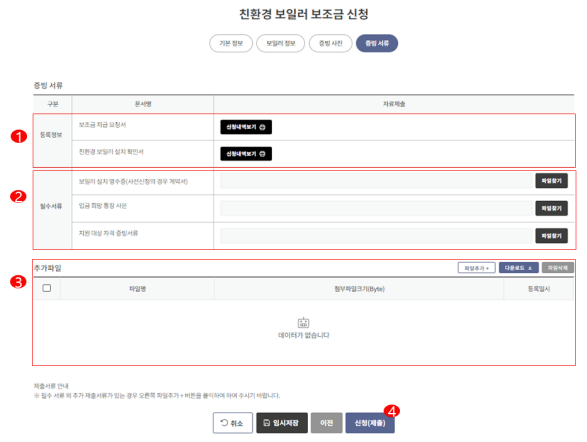Click the 자료제출 column header

394,104
